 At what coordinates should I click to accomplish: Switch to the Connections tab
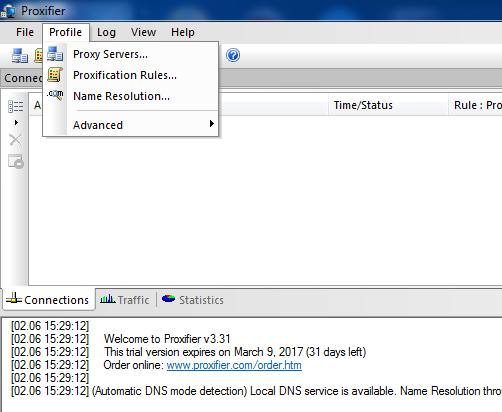(x=49, y=300)
